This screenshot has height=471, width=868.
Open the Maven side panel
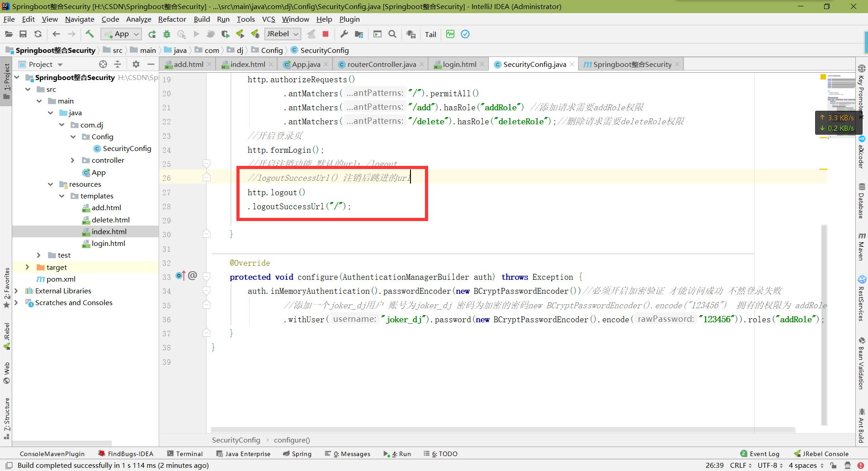pos(862,246)
